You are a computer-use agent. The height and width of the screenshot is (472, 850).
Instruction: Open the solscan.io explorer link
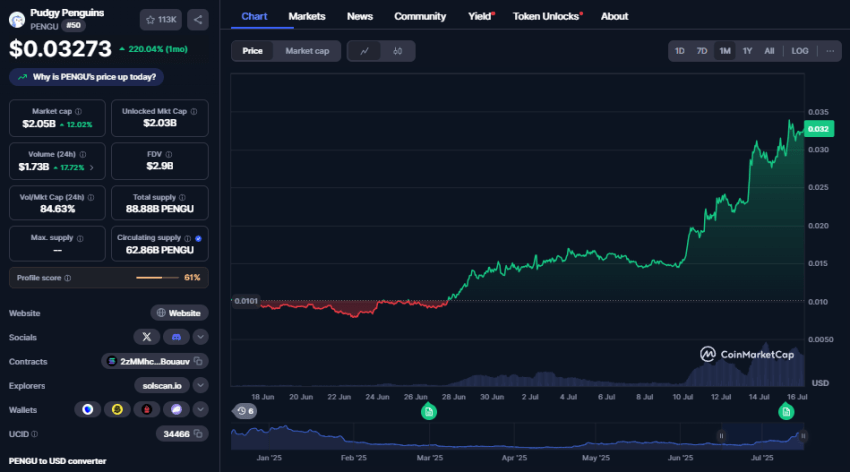(162, 385)
